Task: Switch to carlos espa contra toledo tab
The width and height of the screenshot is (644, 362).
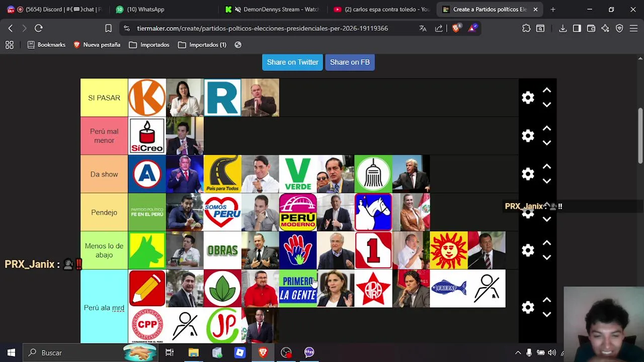Action: tap(382, 9)
